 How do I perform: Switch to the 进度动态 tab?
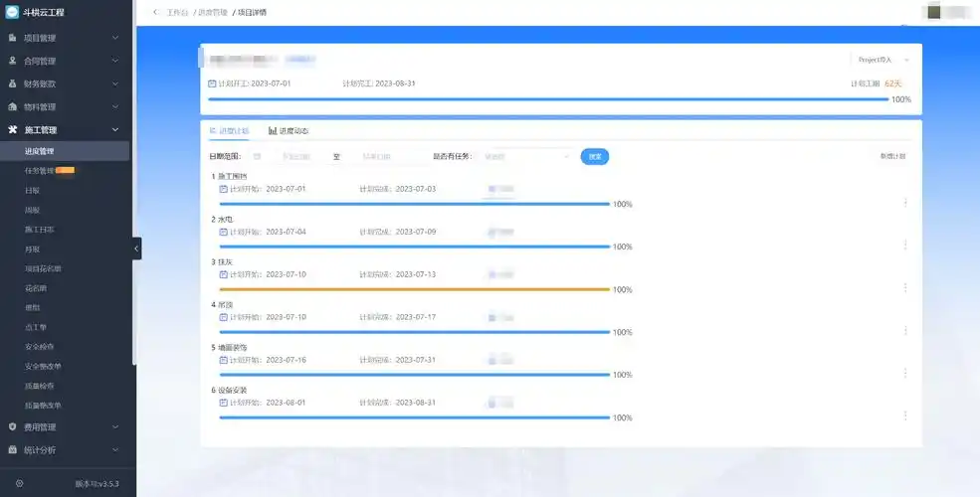(x=289, y=130)
